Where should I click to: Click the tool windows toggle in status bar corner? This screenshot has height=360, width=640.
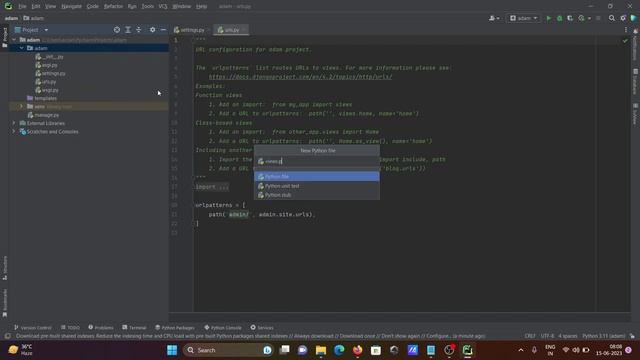click(7, 336)
